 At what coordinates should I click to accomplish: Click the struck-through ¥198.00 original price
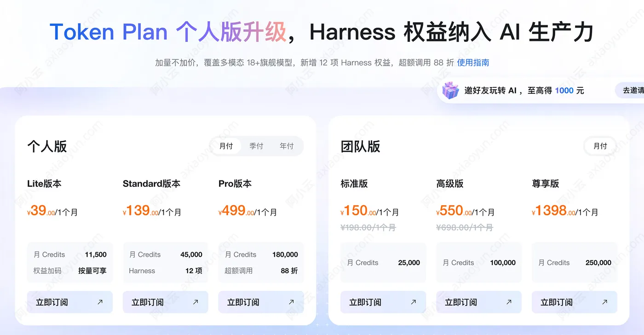[x=368, y=227]
